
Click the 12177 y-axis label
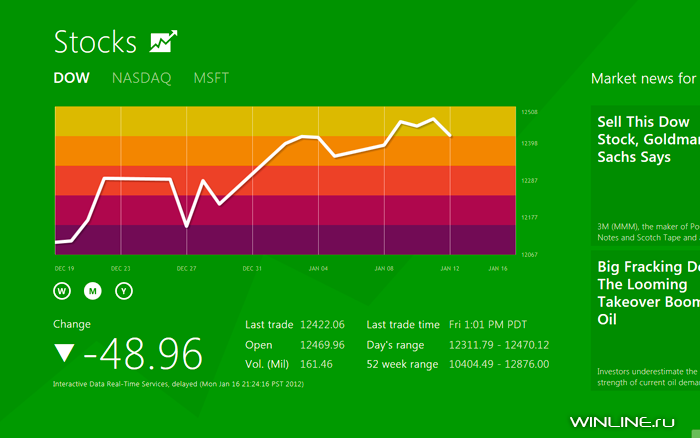click(x=529, y=217)
